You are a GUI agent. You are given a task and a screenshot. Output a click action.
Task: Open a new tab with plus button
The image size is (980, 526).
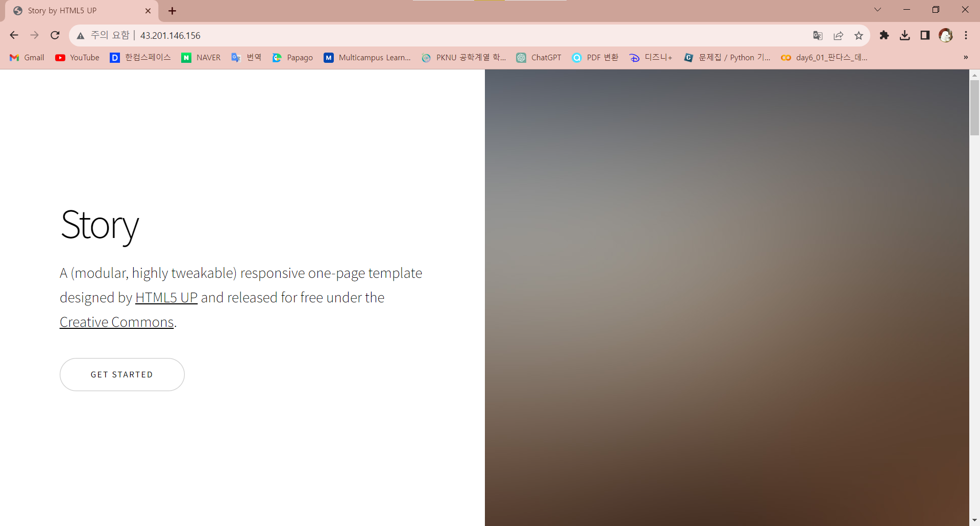(x=172, y=11)
